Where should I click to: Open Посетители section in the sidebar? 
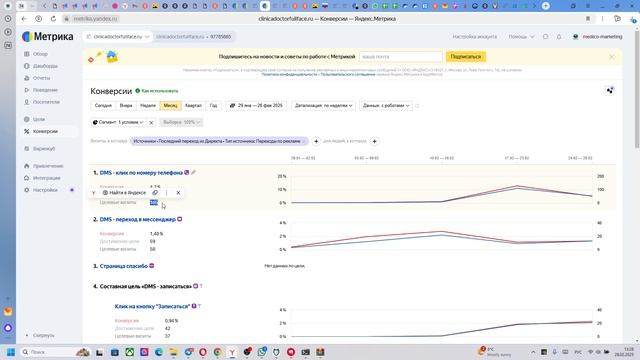point(46,102)
